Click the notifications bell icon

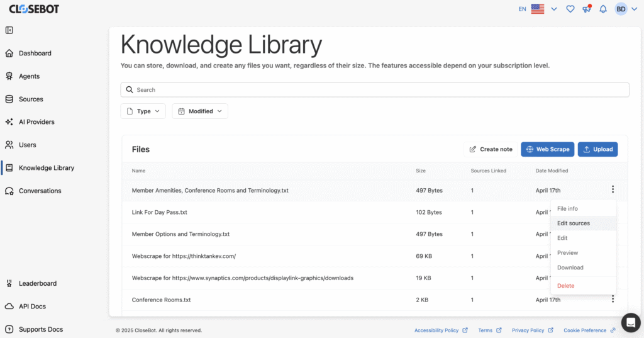[603, 9]
